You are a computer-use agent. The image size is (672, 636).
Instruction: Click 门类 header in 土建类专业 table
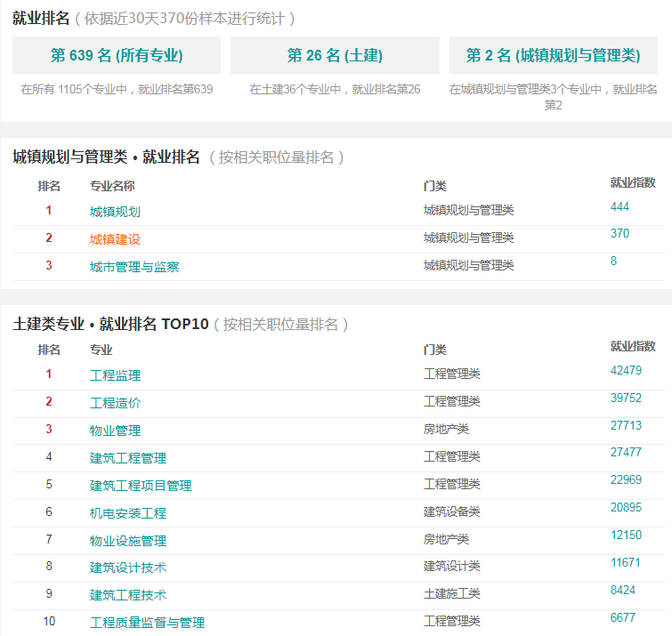(x=435, y=350)
